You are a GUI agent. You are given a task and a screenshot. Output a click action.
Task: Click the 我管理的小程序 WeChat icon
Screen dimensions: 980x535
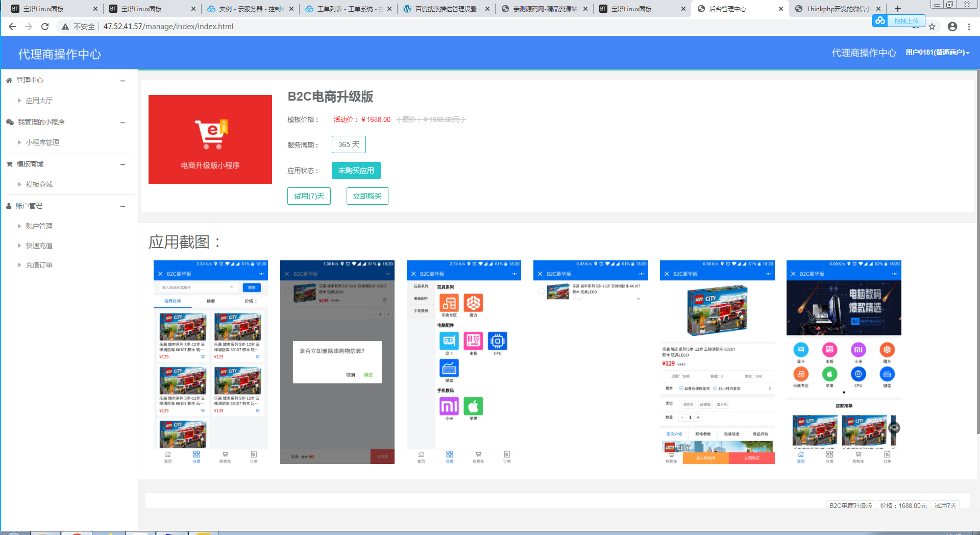point(10,122)
